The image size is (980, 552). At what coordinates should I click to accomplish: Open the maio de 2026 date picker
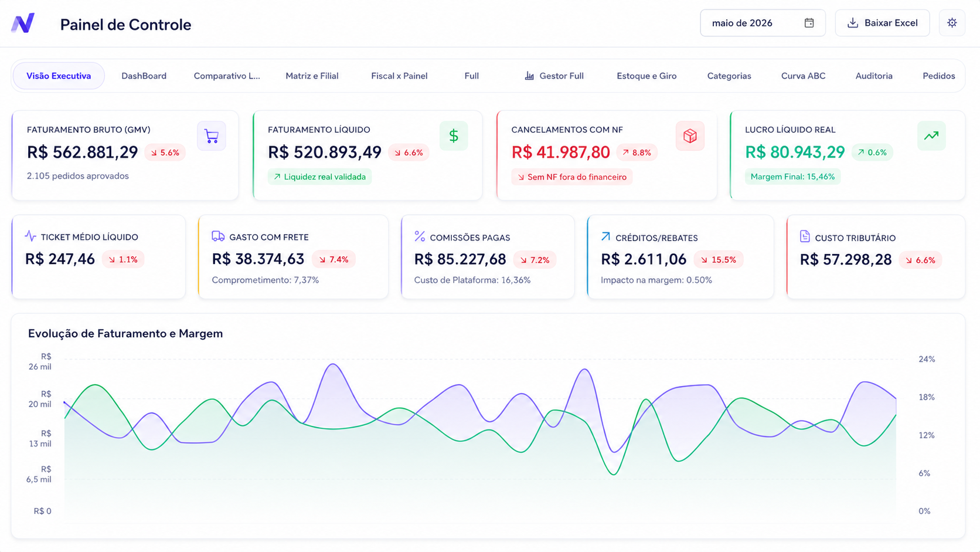763,23
